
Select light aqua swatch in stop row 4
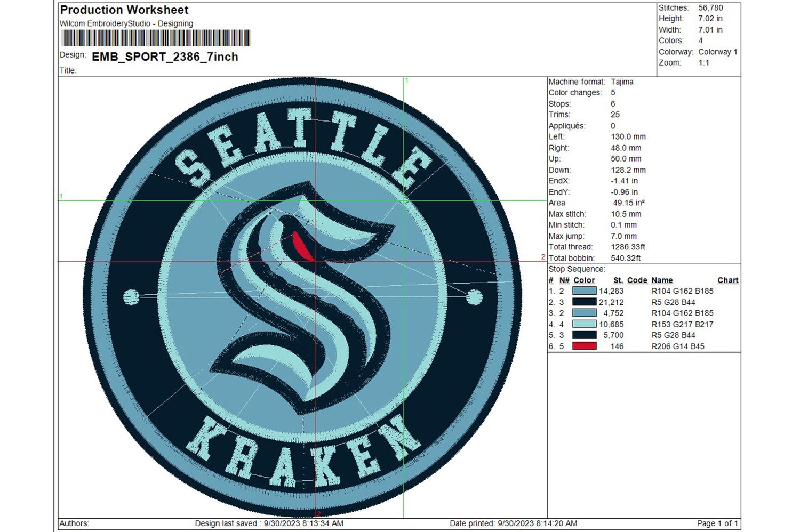[x=584, y=324]
